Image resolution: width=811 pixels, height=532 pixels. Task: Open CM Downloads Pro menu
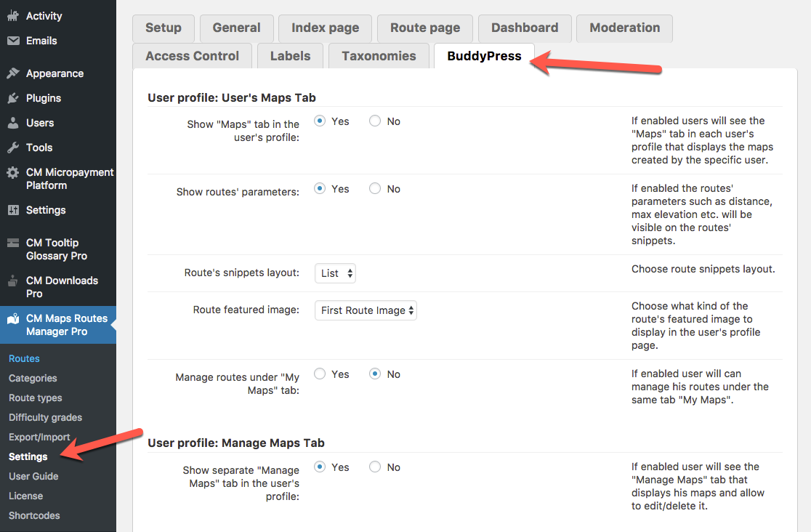click(x=62, y=287)
